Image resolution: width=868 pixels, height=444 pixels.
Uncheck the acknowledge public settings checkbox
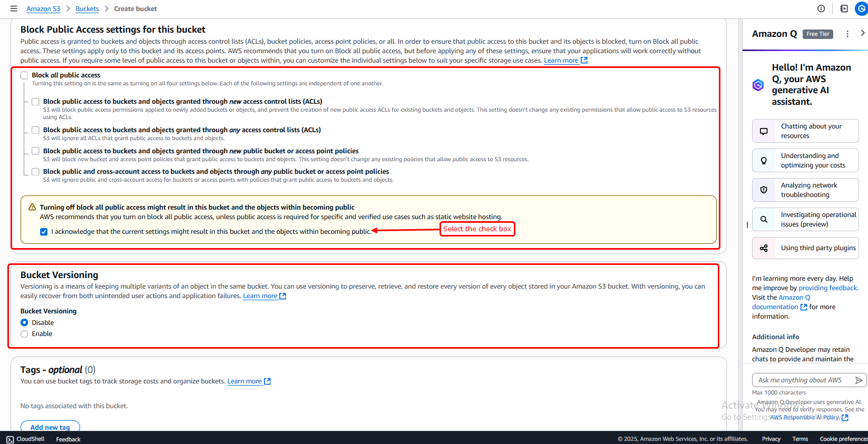point(44,232)
